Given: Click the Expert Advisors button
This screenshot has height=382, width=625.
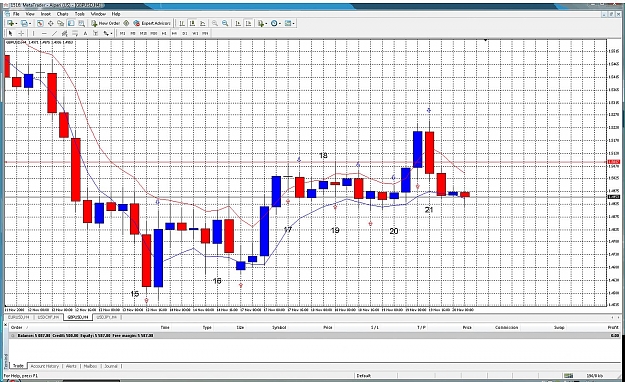Looking at the screenshot, I should tap(153, 23).
